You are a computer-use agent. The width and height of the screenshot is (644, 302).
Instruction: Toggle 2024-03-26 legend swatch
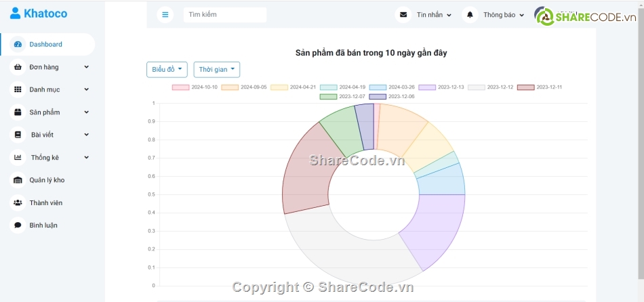(x=378, y=87)
